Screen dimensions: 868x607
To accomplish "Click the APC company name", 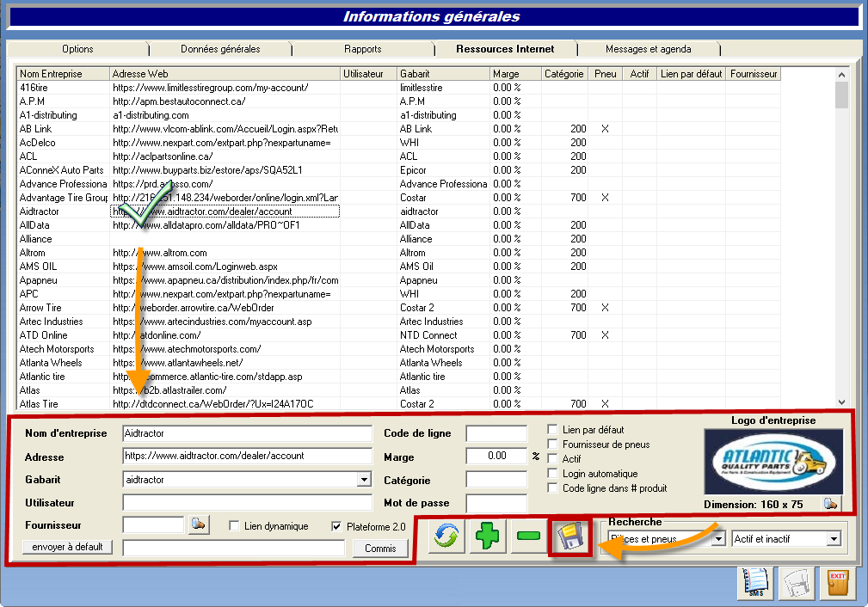I will point(28,294).
